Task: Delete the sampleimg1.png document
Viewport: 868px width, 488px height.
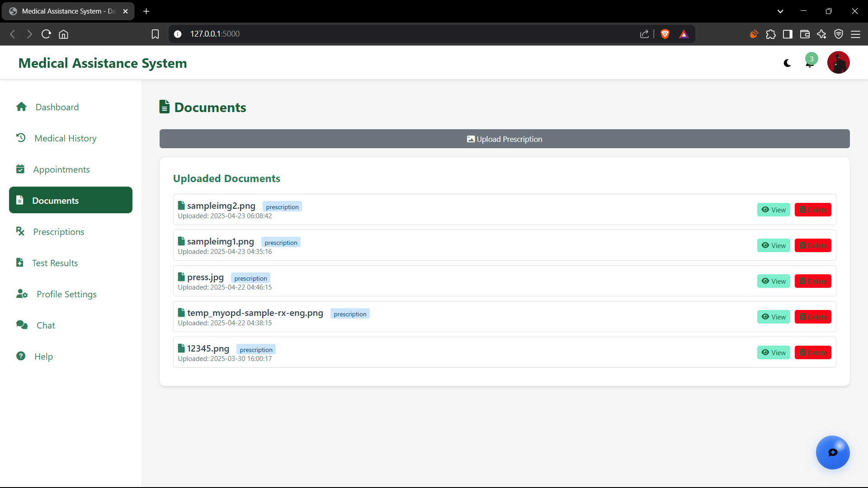Action: coord(813,245)
